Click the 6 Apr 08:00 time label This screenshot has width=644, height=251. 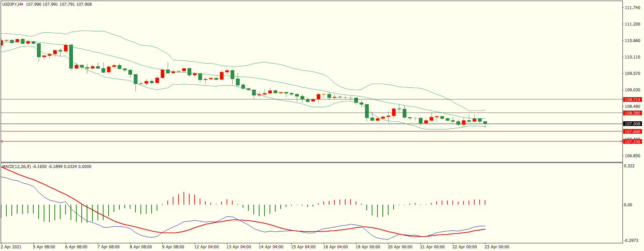click(x=76, y=247)
